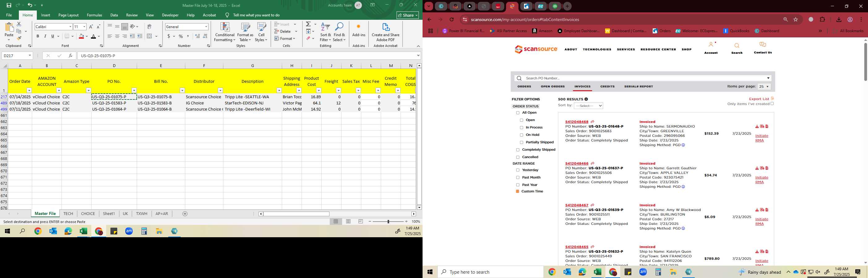Open the Description column filter dropdown
868x278 pixels.
click(x=279, y=91)
